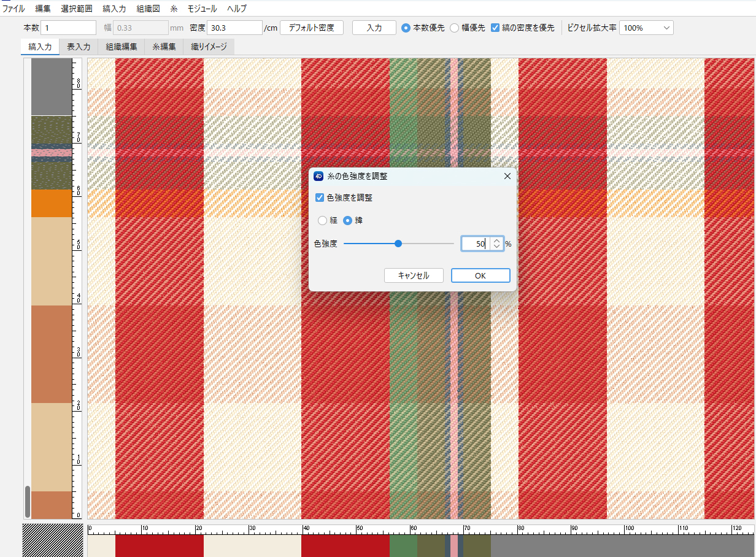Switch to the 織りイメージ tab
This screenshot has height=557, width=756.
(x=209, y=47)
